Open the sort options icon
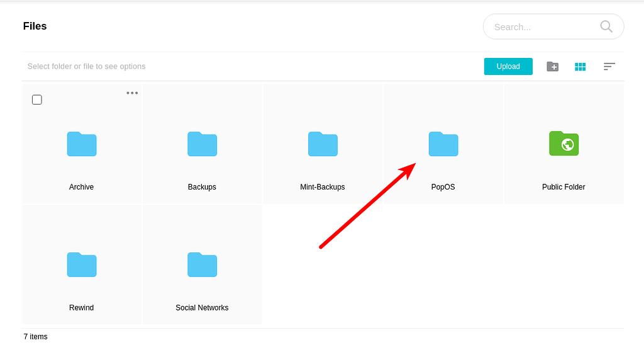This screenshot has height=357, width=644. [609, 66]
